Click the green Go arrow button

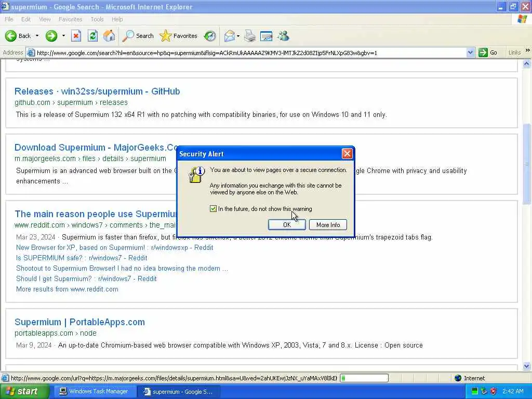pyautogui.click(x=483, y=52)
